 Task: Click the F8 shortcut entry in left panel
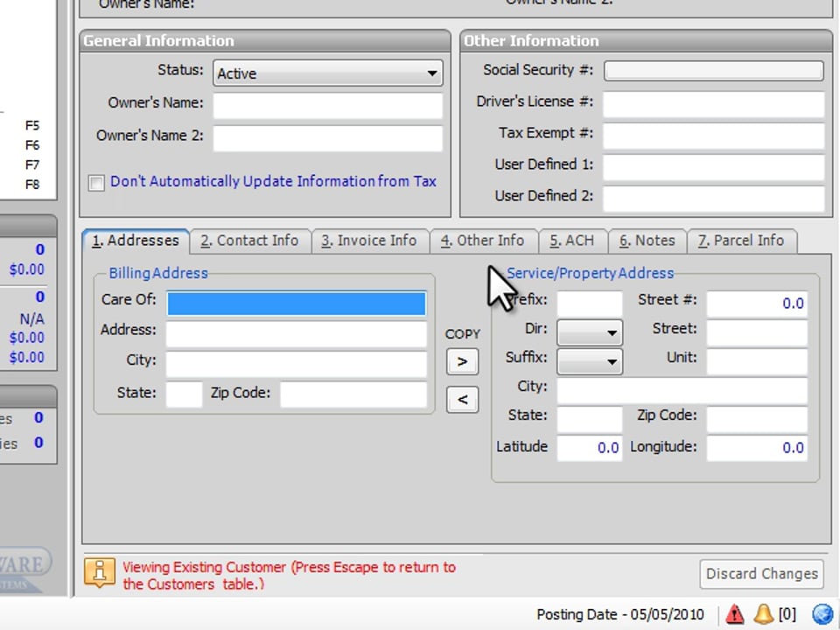32,185
